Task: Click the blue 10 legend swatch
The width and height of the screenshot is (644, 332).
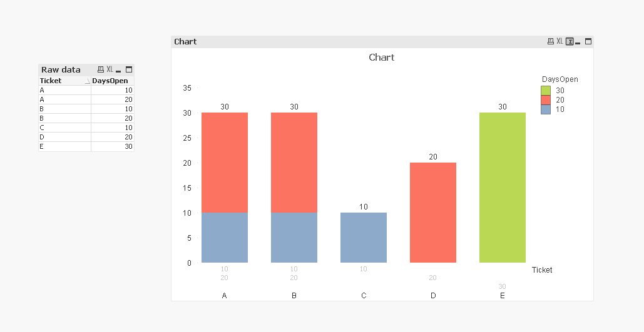Action: [x=546, y=109]
